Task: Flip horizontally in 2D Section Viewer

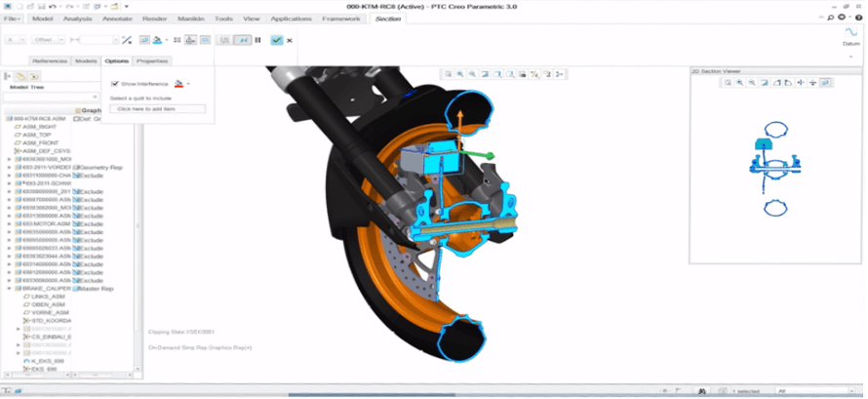Action: [x=800, y=83]
